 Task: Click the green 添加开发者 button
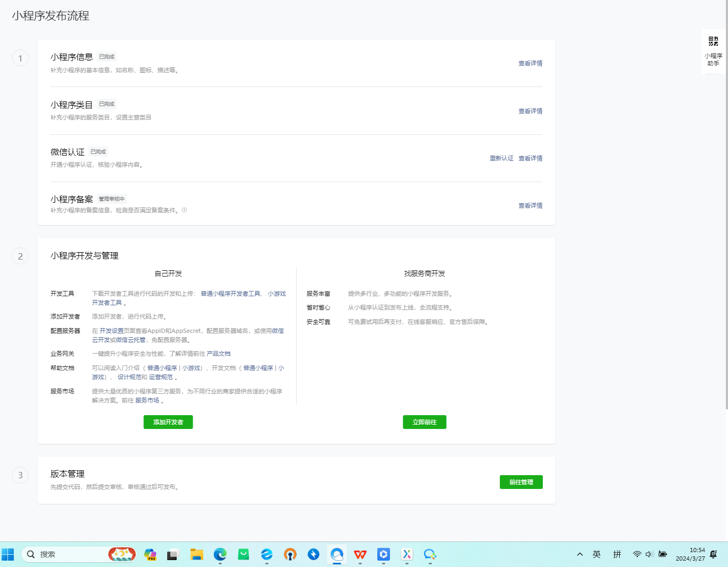(x=168, y=422)
